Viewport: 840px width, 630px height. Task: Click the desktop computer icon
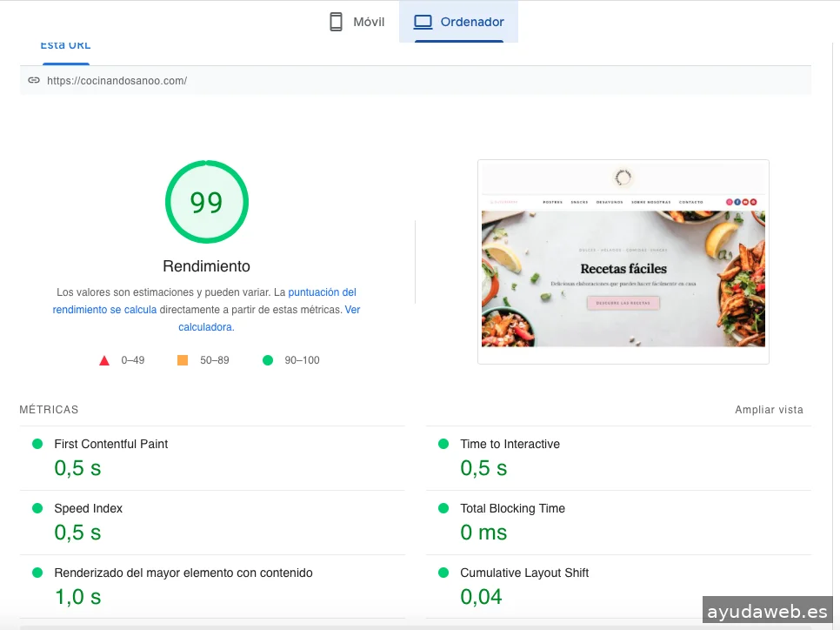pyautogui.click(x=423, y=22)
